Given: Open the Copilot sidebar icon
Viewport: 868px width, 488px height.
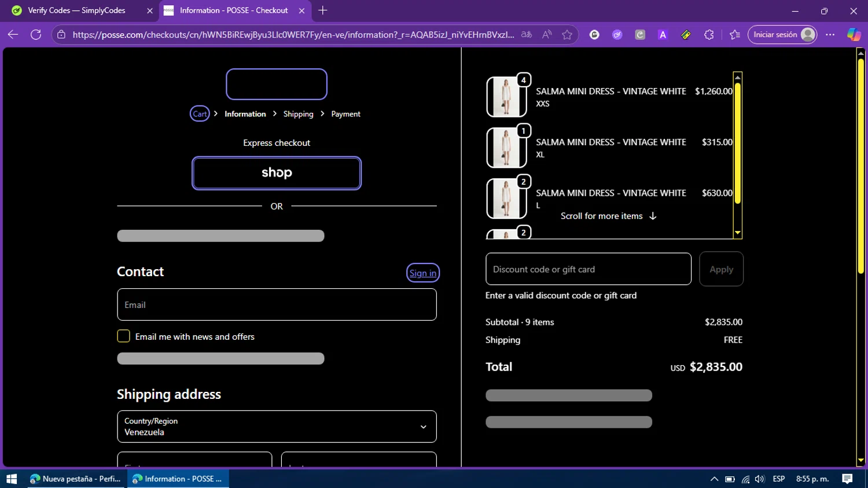Looking at the screenshot, I should 854,35.
